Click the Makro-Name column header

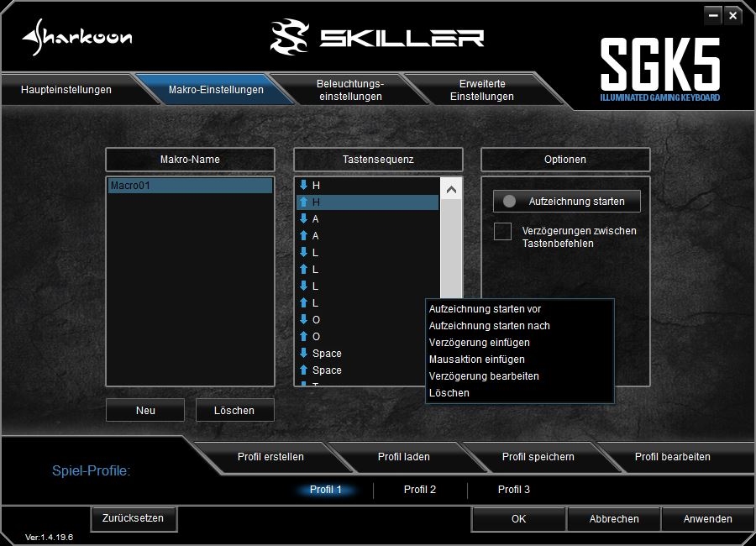(190, 159)
